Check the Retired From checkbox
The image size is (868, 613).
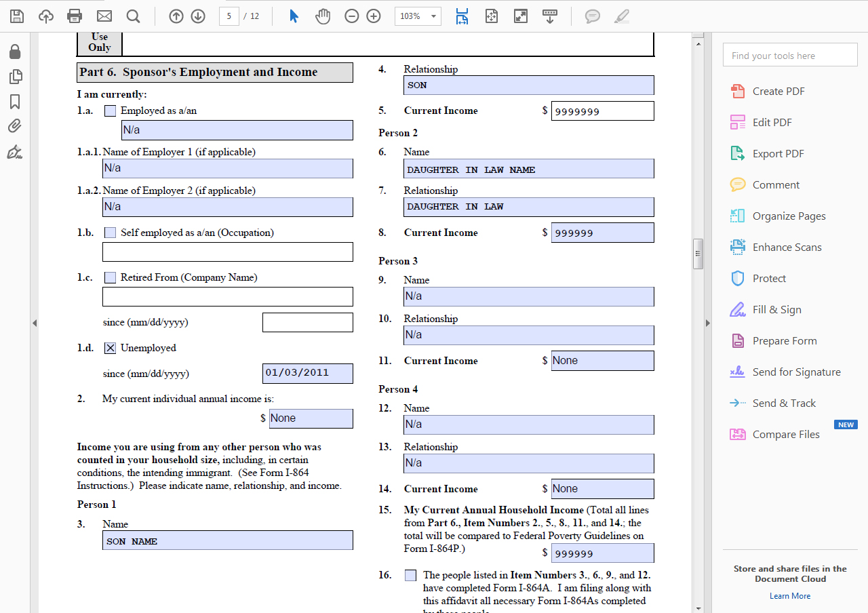(x=110, y=277)
